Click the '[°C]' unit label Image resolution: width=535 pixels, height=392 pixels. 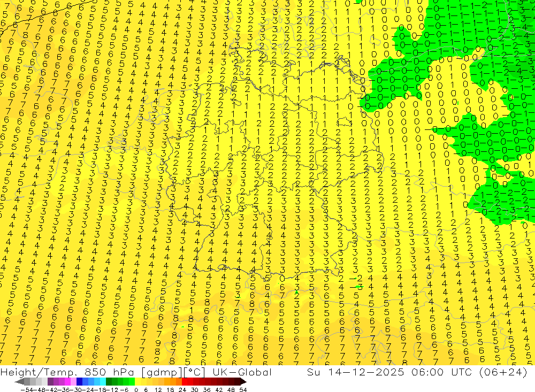[194, 372]
